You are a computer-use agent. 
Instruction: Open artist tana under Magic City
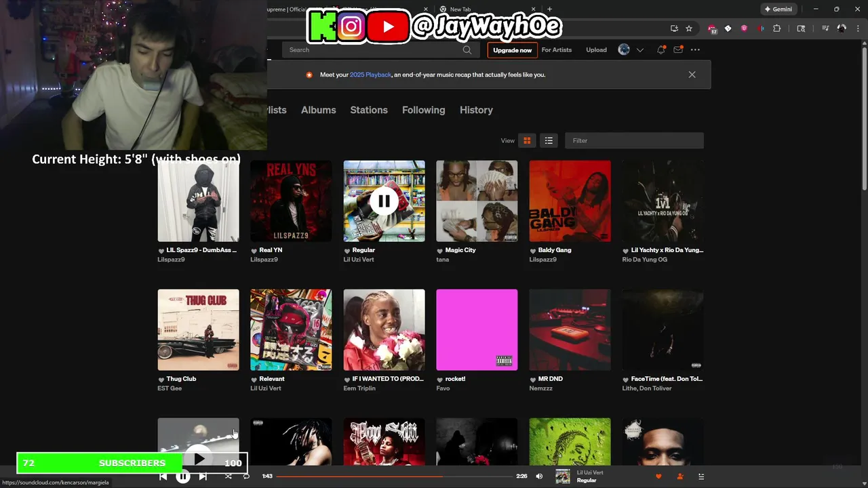(442, 260)
